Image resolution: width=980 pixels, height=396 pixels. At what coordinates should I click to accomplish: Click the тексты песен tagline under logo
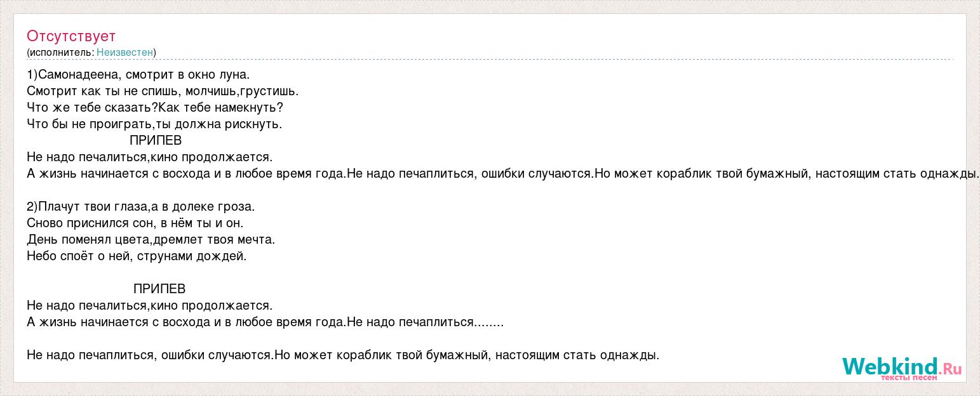coord(908,378)
